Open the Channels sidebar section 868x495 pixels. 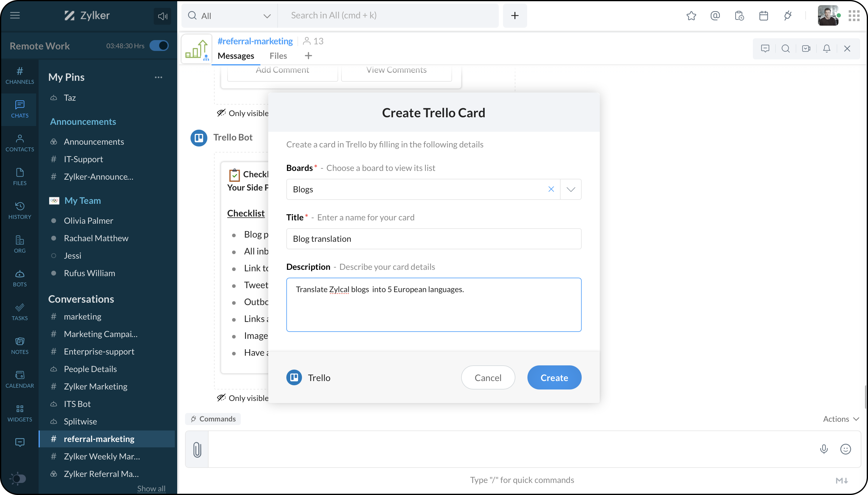pos(20,75)
